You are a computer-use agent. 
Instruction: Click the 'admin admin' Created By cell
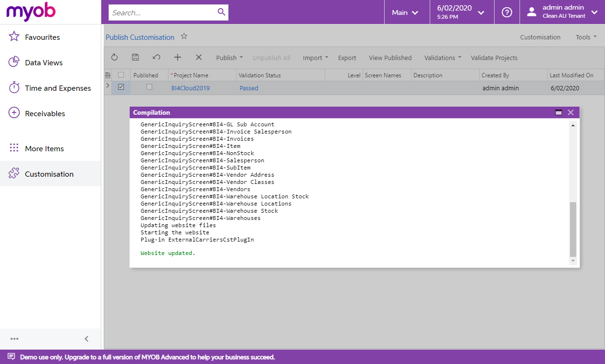pyautogui.click(x=500, y=88)
